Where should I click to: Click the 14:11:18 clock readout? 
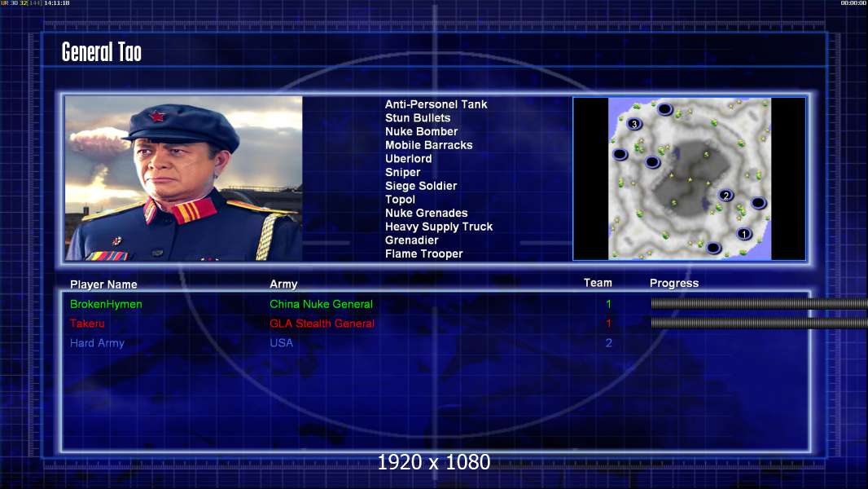(x=56, y=3)
